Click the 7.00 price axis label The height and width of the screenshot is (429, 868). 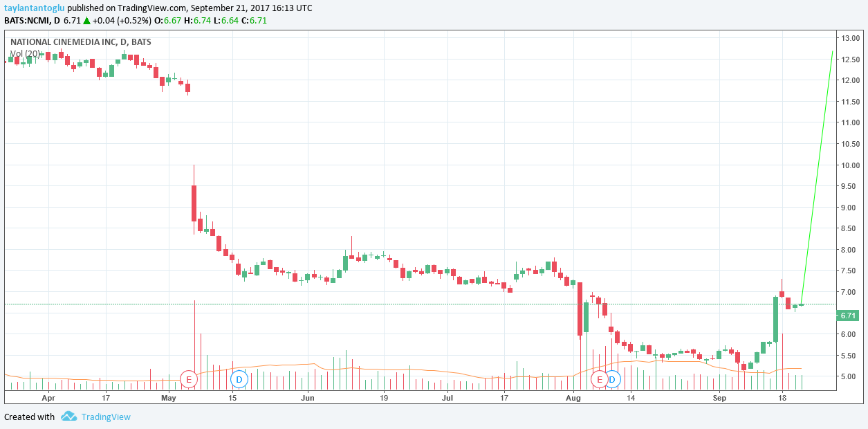[850, 292]
